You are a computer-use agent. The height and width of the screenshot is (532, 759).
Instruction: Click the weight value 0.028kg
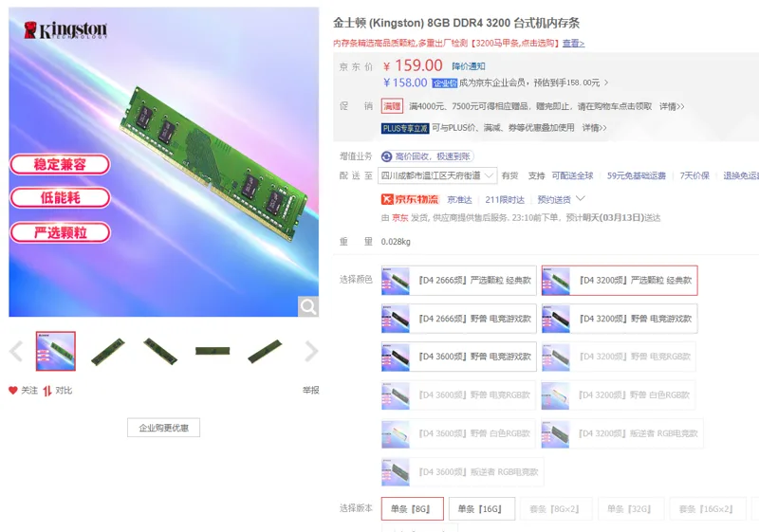[x=396, y=242]
